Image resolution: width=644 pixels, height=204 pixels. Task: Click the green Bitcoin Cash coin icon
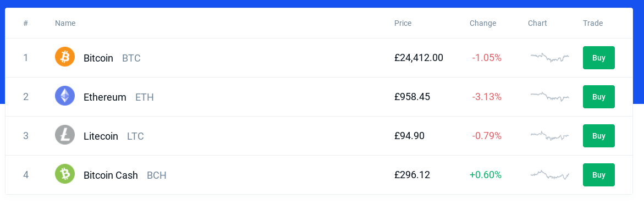click(65, 174)
